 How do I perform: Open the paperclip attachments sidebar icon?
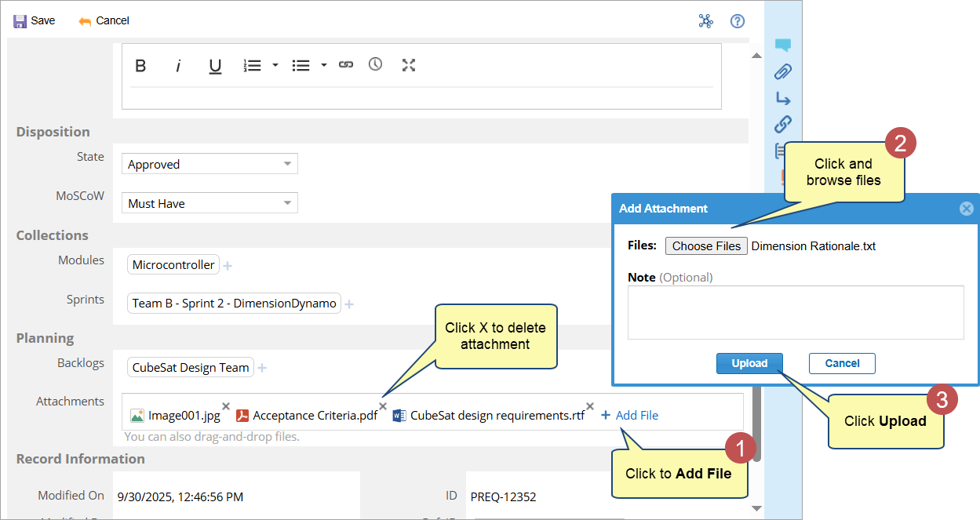click(x=782, y=72)
